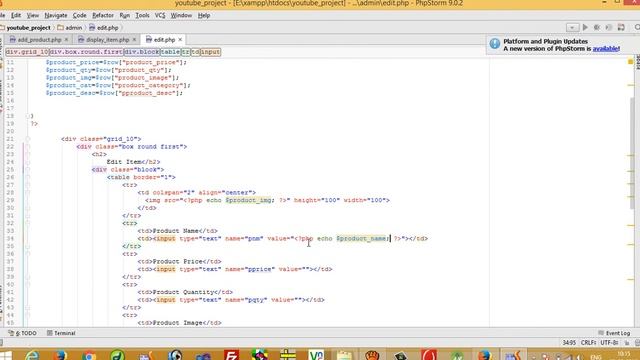This screenshot has width=640, height=360.
Task: Select div.box.round.first structure breadcrumb
Action: click(86, 52)
